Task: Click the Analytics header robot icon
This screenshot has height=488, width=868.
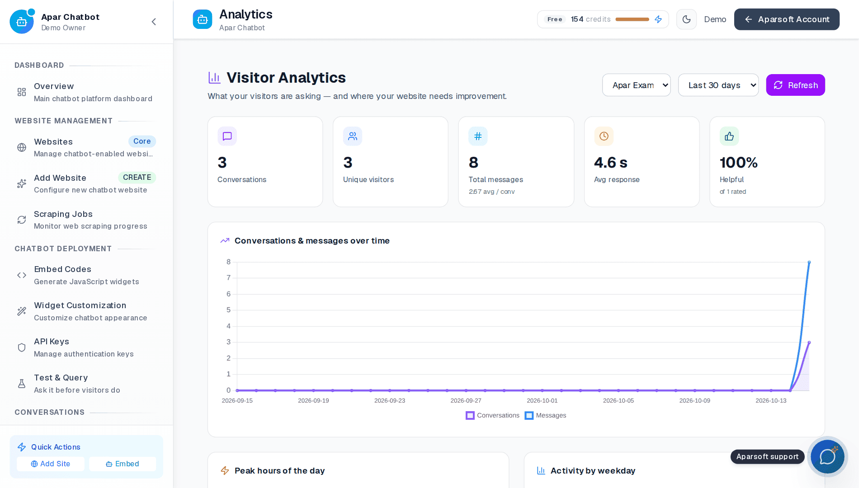Action: 203,19
